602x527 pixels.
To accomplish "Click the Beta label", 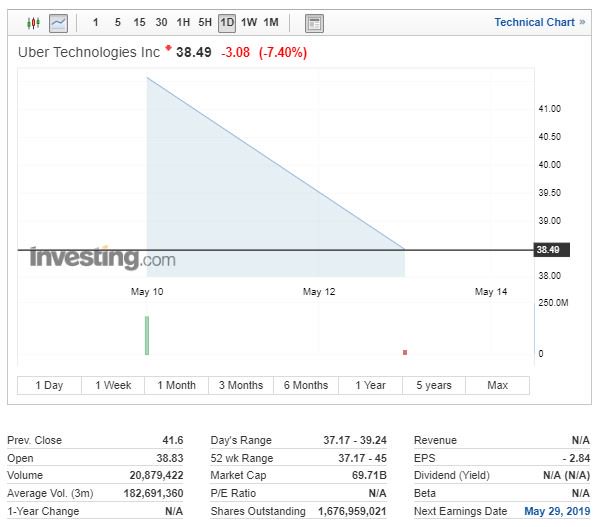I will 425,493.
